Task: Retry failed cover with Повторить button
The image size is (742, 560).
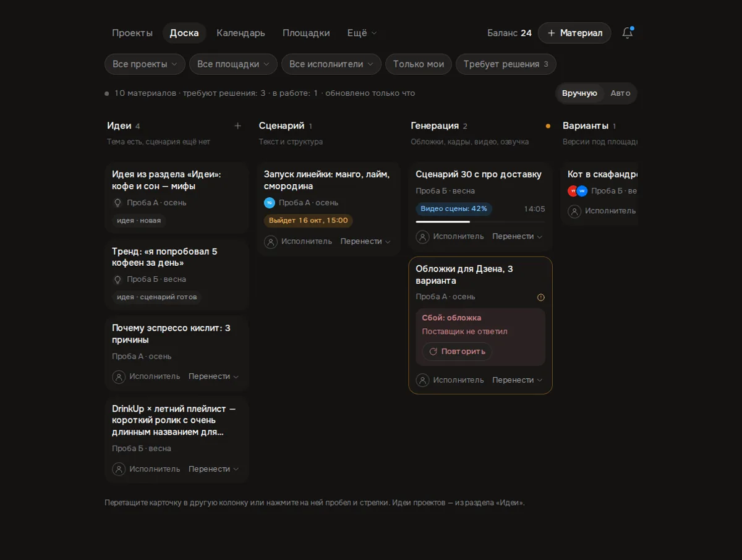Action: click(457, 351)
